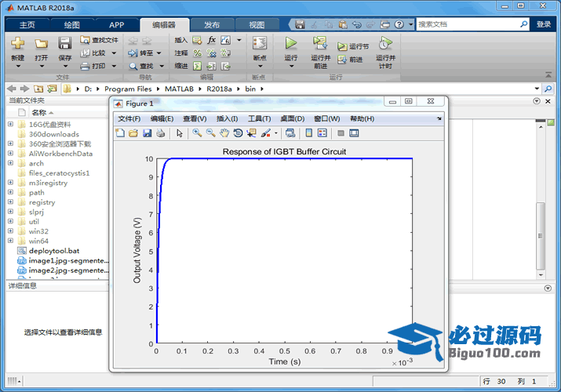Click Print Figure icon in Figure 1 toolbar
This screenshot has height=392, width=561.
pyautogui.click(x=161, y=133)
